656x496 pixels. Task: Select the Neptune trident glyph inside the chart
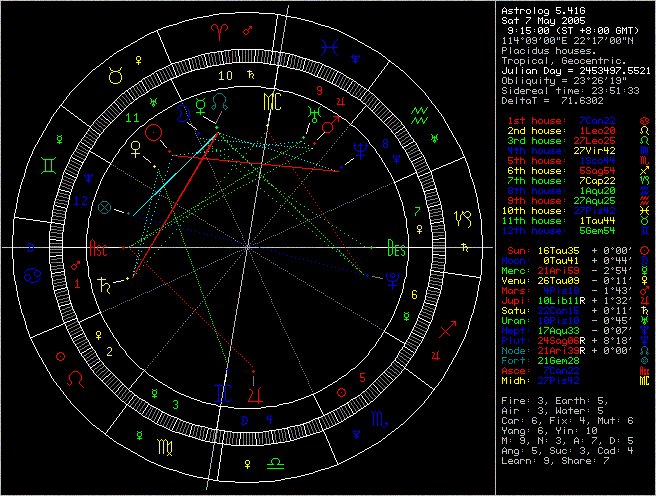click(357, 150)
